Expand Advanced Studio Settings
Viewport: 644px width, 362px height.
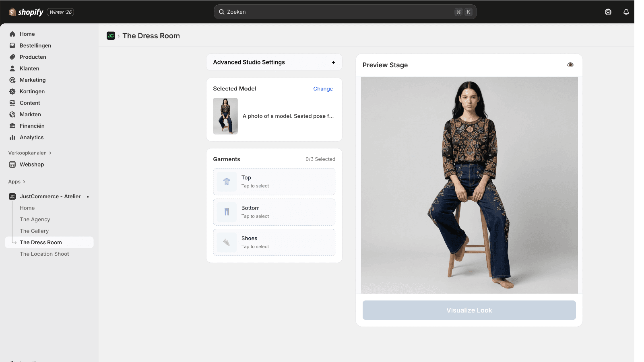coord(333,62)
